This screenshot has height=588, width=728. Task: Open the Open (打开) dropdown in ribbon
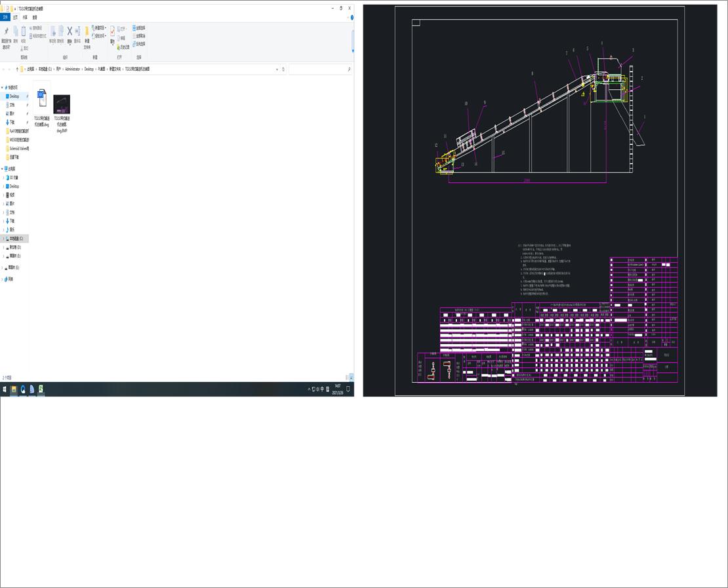click(x=123, y=29)
